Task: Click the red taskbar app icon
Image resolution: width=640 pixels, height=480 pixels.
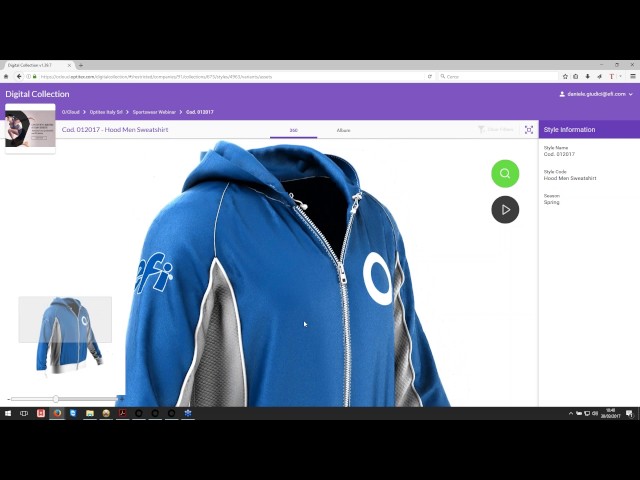Action: click(41, 413)
